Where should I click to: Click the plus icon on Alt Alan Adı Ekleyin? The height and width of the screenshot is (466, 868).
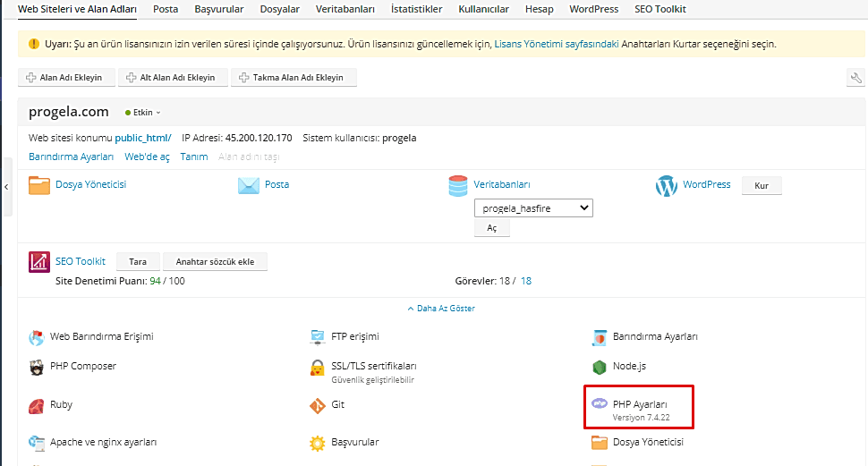(132, 78)
